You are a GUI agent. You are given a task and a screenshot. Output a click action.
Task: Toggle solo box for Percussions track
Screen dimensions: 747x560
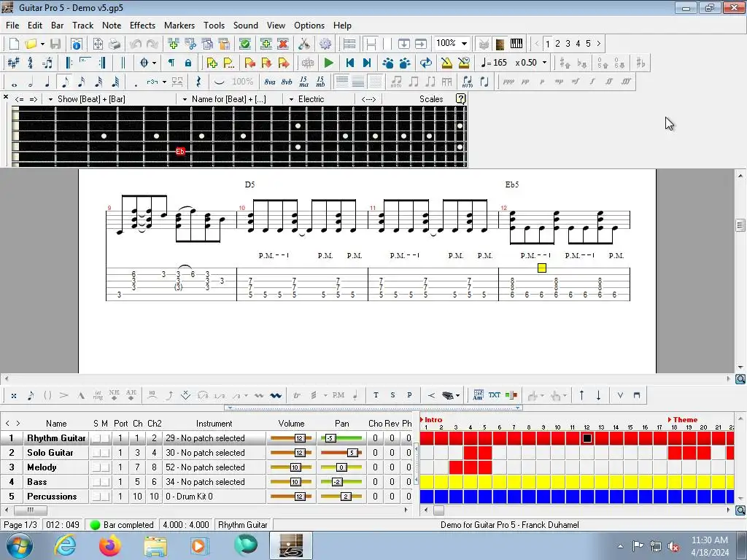point(96,497)
